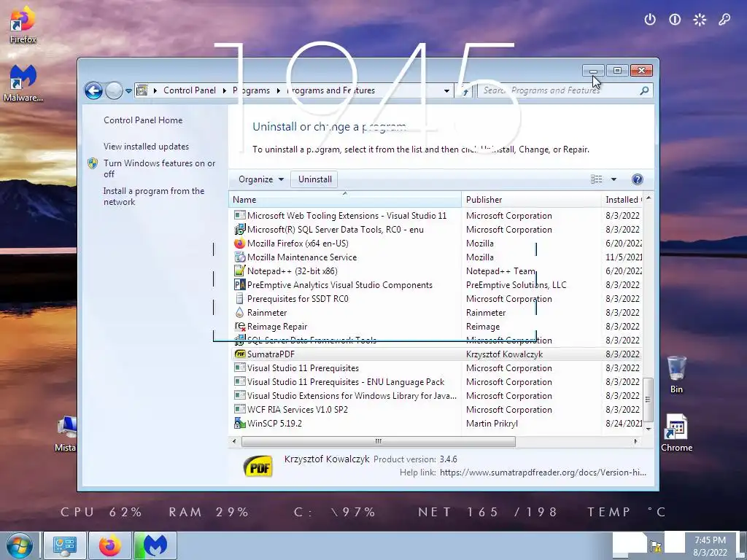This screenshot has width=747, height=560.
Task: Open View installed updates link
Action: click(x=146, y=146)
